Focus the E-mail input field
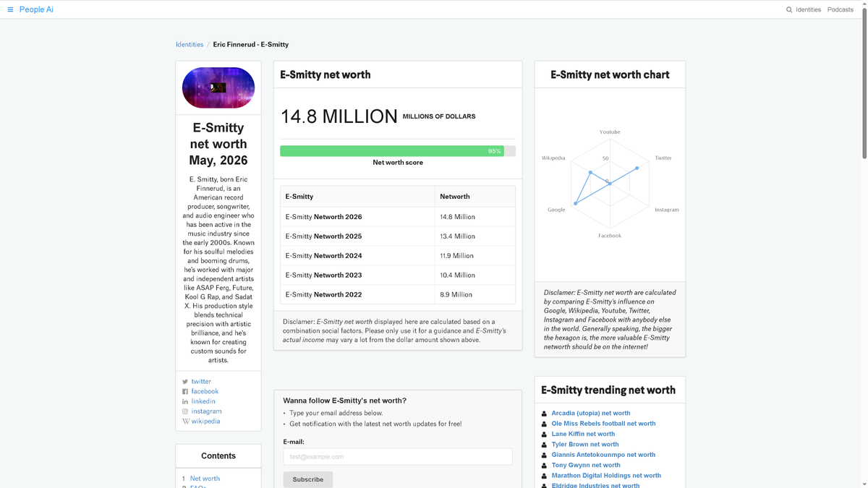This screenshot has width=868, height=488. (398, 456)
